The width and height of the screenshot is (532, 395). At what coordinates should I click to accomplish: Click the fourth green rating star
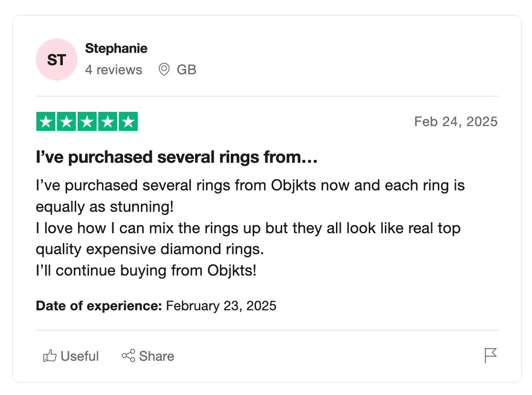[108, 122]
